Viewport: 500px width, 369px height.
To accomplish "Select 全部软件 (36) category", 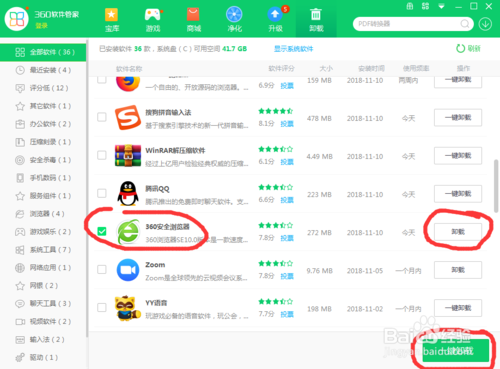I will coord(43,52).
